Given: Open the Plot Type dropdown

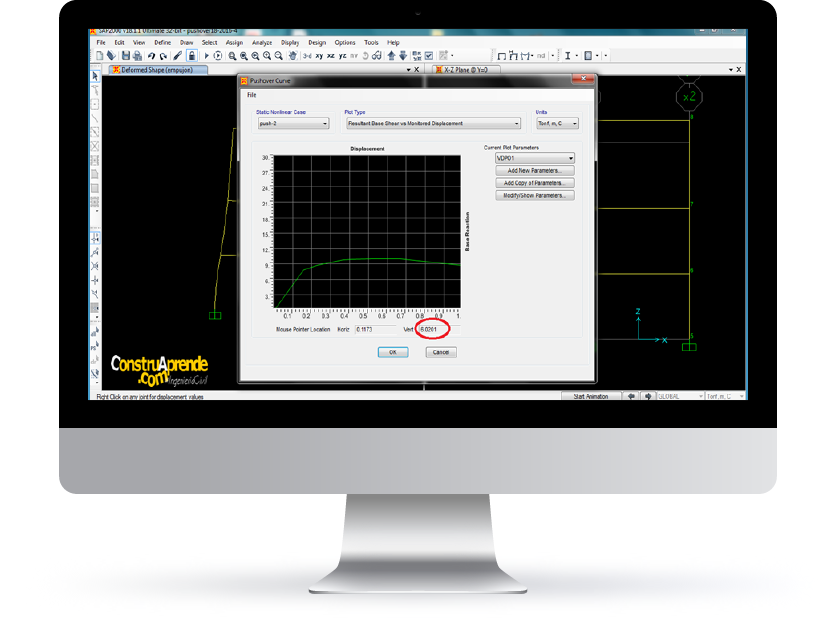Looking at the screenshot, I should coord(433,123).
